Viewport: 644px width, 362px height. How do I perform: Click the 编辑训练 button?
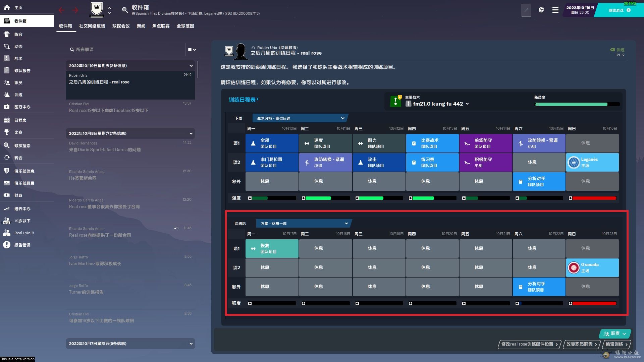tap(616, 344)
